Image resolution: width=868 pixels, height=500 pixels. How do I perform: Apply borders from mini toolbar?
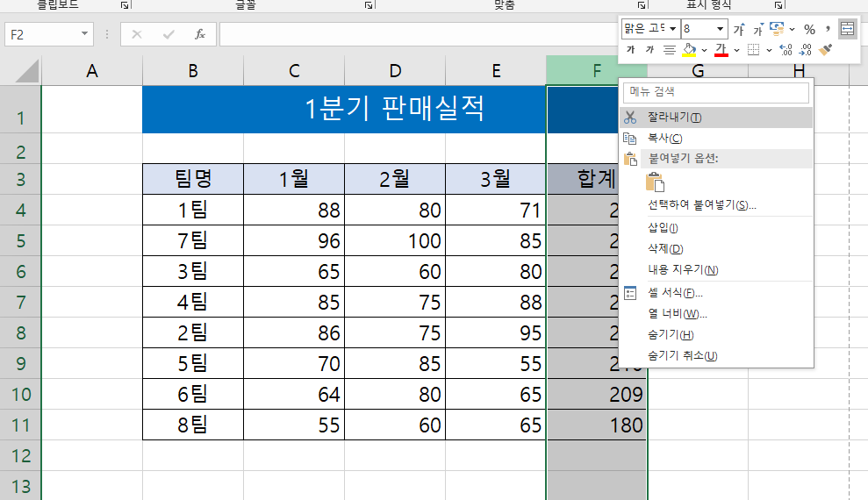pos(753,50)
